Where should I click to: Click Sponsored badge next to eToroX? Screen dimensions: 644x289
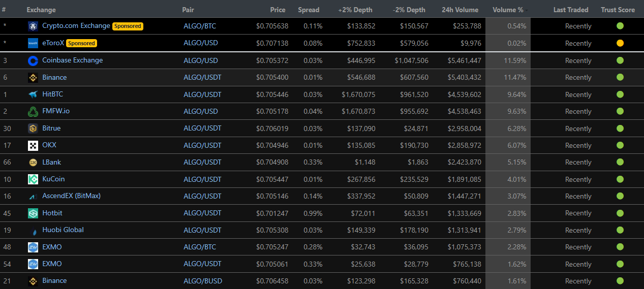point(81,43)
